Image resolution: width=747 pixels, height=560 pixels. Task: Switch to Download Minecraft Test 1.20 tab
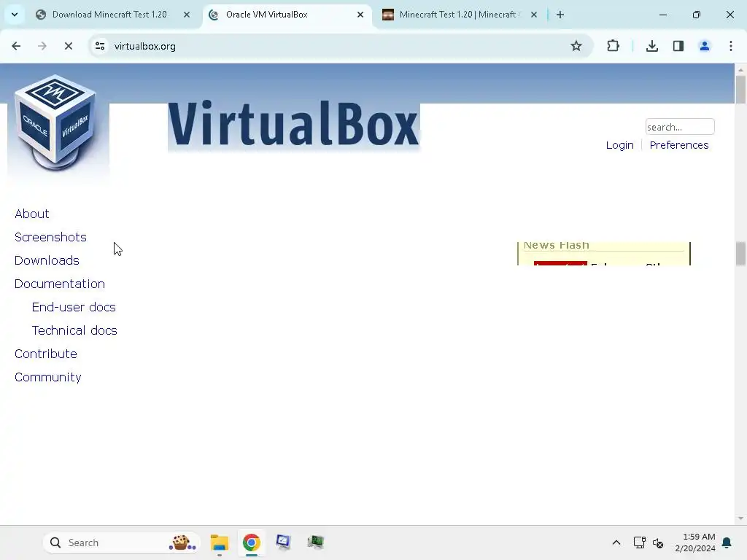[x=109, y=15]
